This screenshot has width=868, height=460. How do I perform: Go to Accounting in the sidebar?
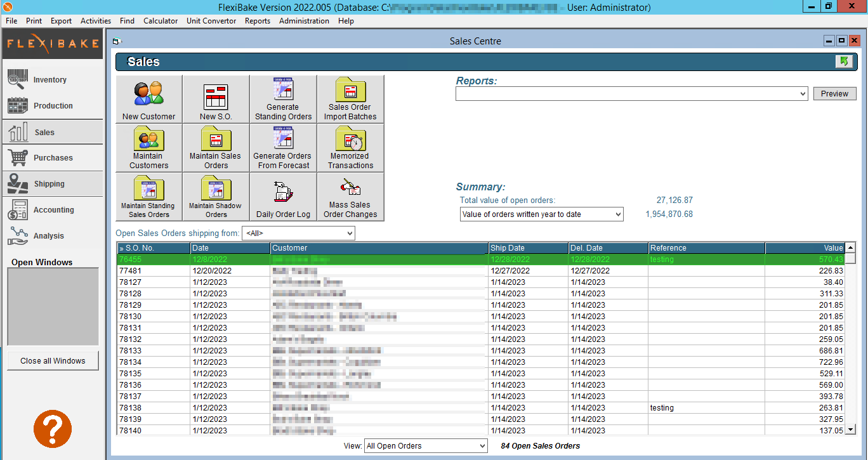click(52, 210)
